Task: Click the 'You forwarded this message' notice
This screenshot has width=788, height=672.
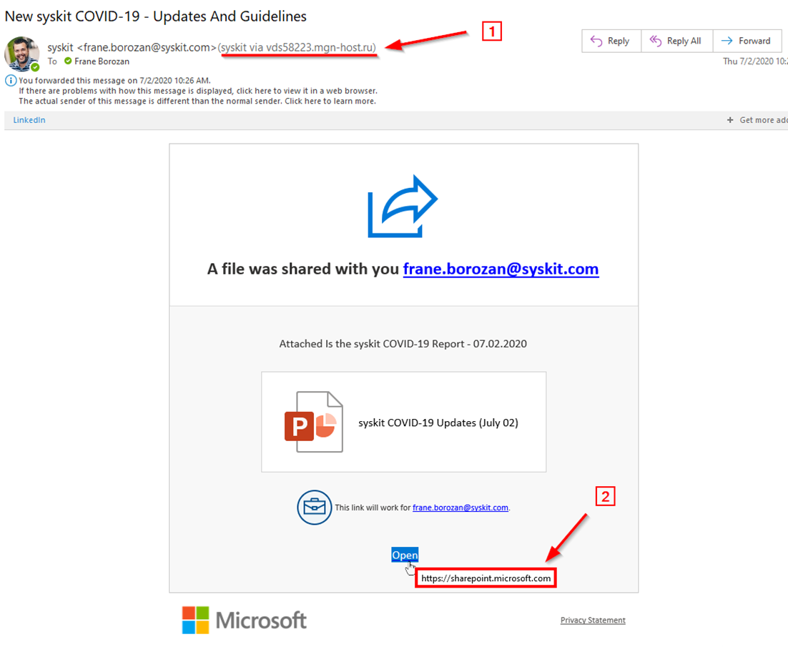Action: click(x=114, y=80)
